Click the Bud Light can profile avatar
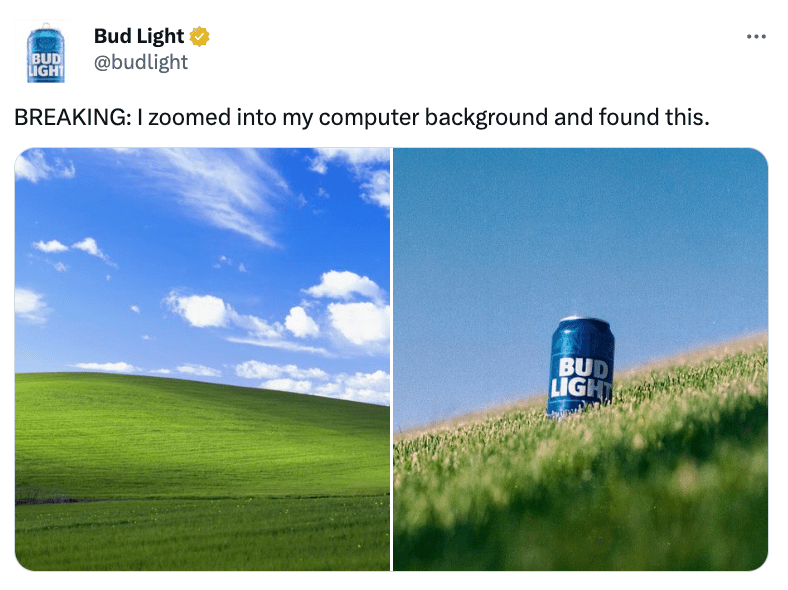Viewport: 788px width, 590px height. click(45, 52)
